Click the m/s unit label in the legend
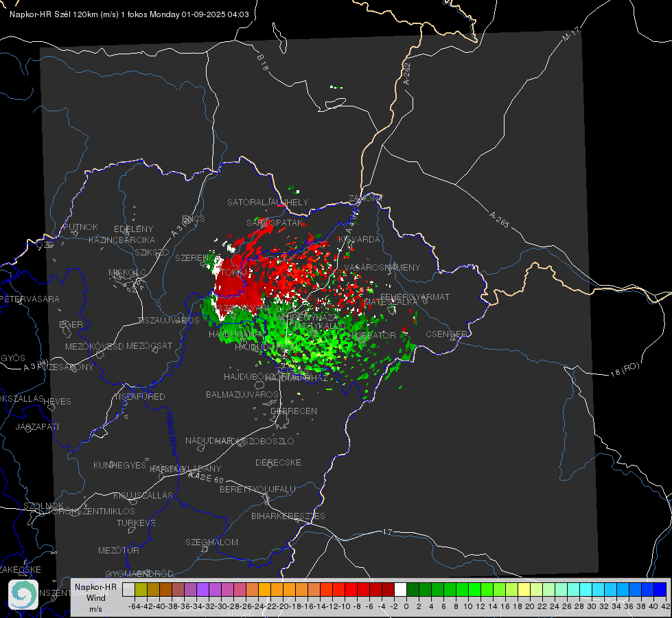 95,608
